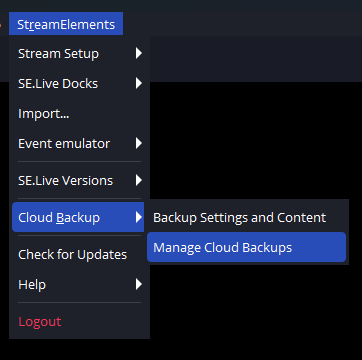Choose Import... from the menu
This screenshot has width=362, height=360.
(x=78, y=114)
